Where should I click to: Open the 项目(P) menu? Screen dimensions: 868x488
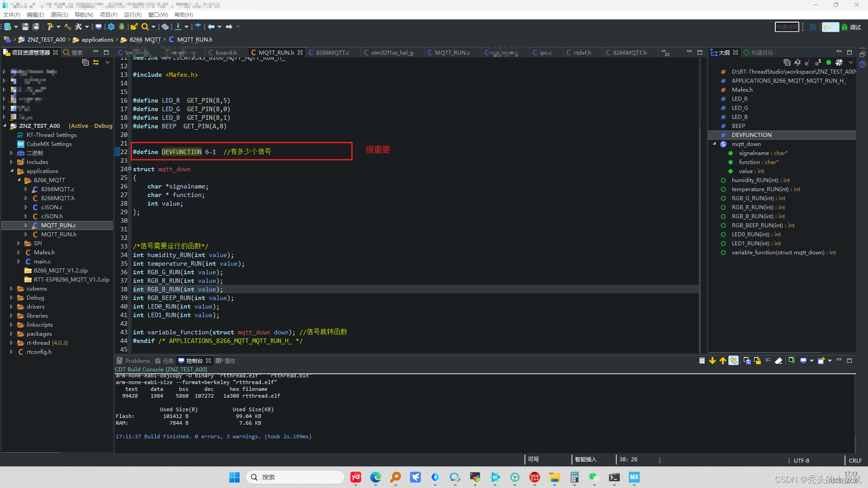point(108,15)
